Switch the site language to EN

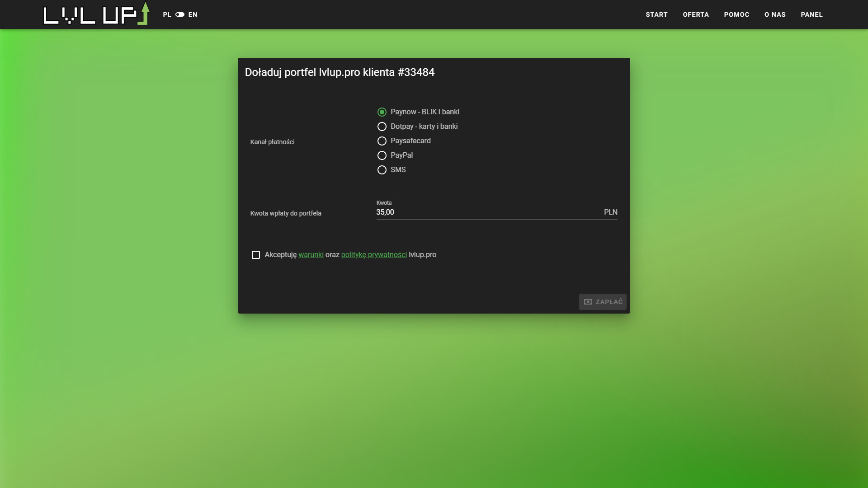pyautogui.click(x=193, y=14)
